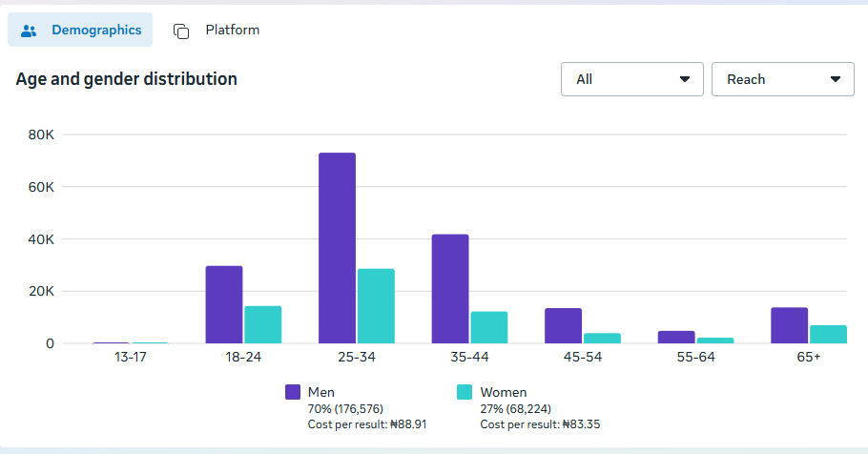Click the arrow in the Reach dropdown
This screenshot has height=454, width=868.
click(836, 79)
